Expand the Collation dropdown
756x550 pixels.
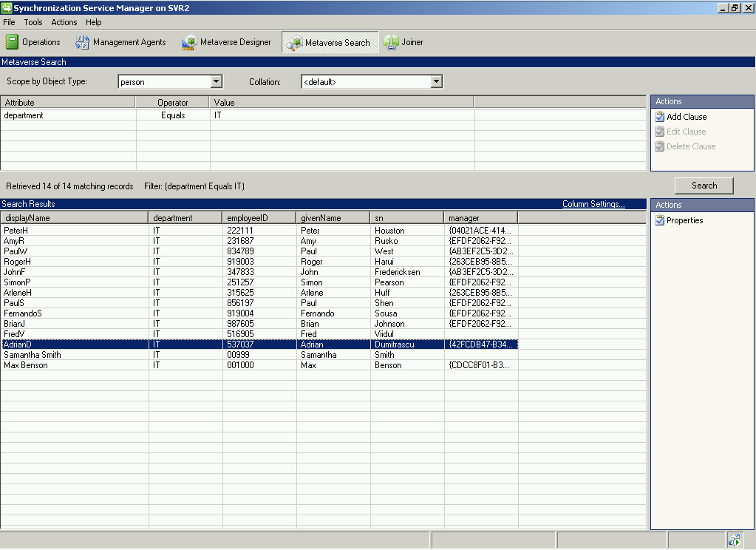click(436, 81)
